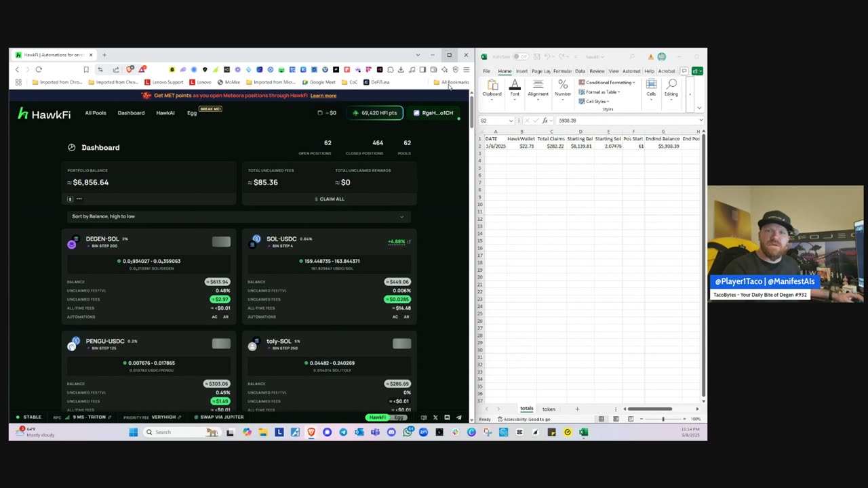Open the RgaH...o1CH wallet button
This screenshot has height=488, width=868.
point(433,113)
